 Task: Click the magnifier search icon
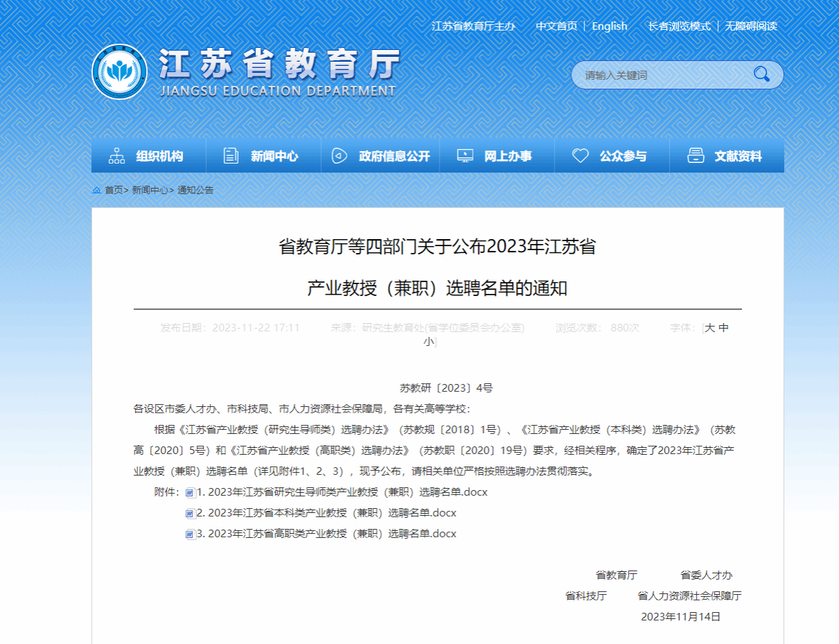pos(761,74)
